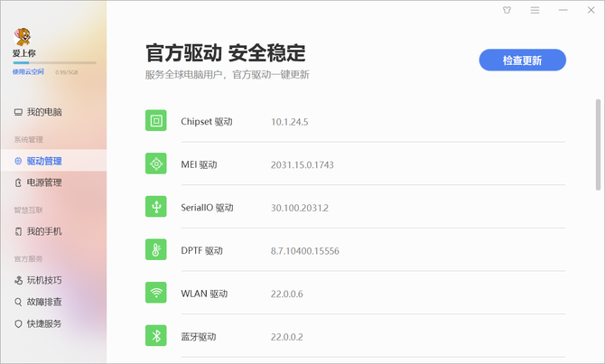This screenshot has width=605, height=364.
Task: Click the Bluetooth driver icon
Action: coord(156,335)
